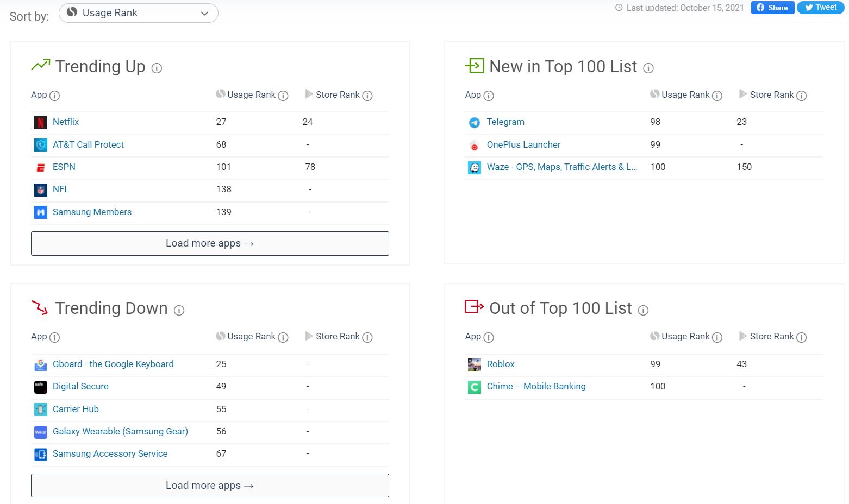Click Usage Rank info icon in Trending Down
Screen dimensions: 849x504
point(283,338)
